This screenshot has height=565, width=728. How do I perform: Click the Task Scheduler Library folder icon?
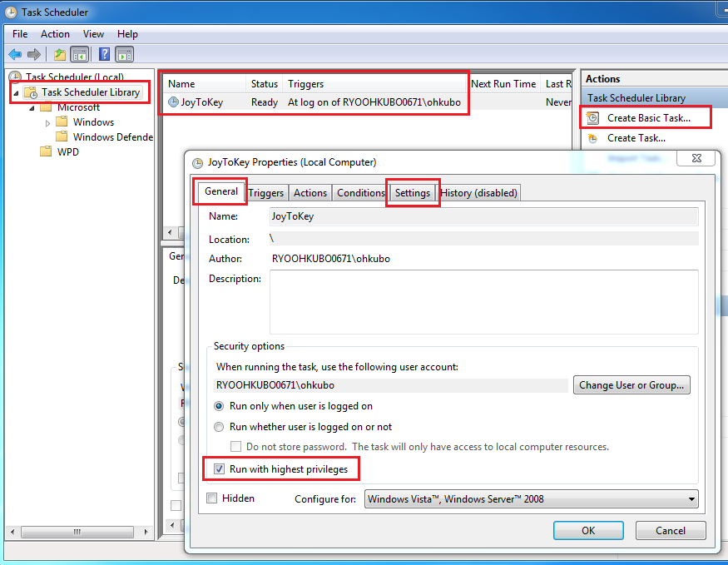pyautogui.click(x=31, y=92)
